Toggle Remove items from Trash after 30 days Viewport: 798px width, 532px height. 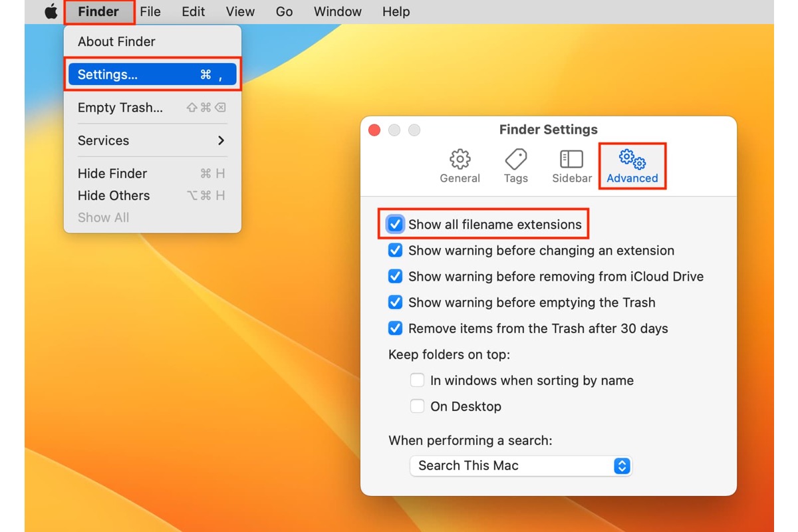click(395, 329)
